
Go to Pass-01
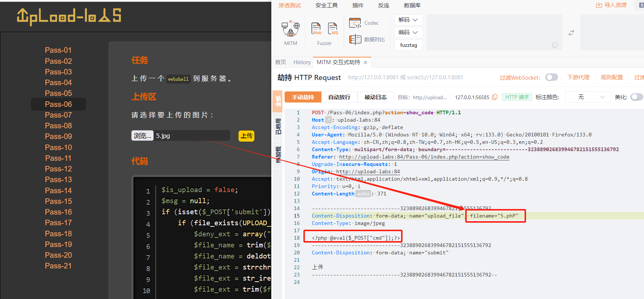(x=58, y=50)
